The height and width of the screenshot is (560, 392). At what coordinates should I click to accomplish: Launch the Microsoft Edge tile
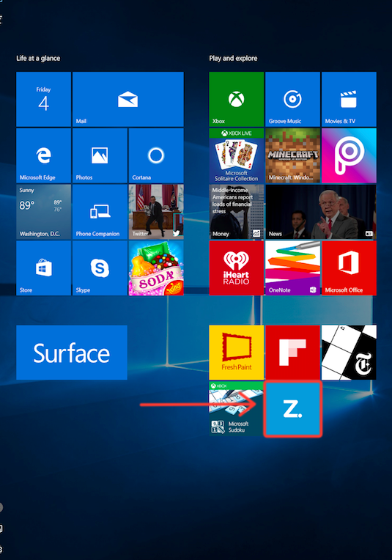pyautogui.click(x=43, y=155)
